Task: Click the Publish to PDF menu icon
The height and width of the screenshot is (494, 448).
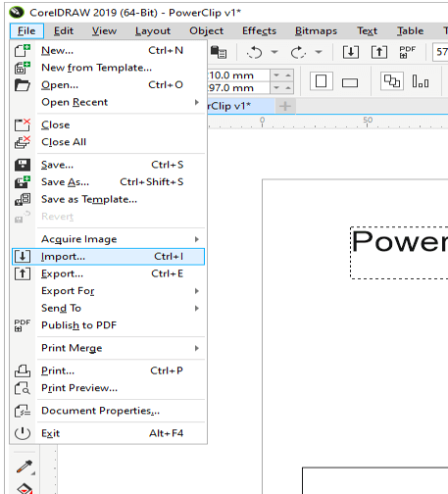Action: (x=23, y=325)
